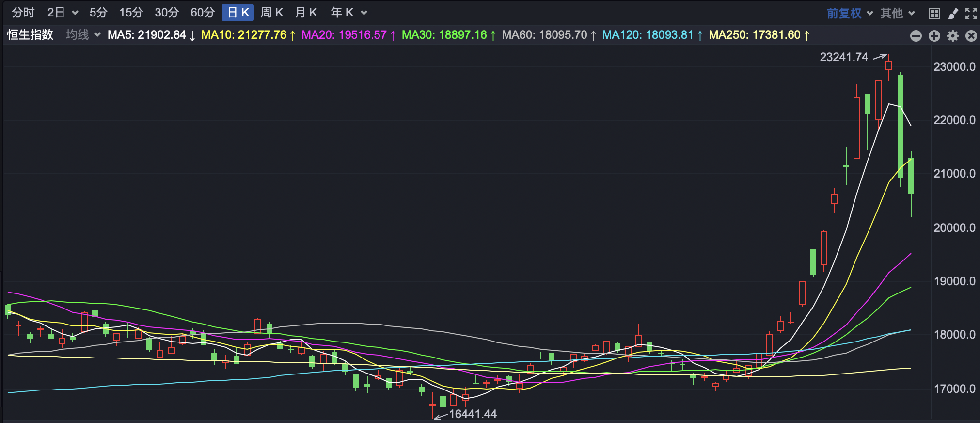Expand the 年K dropdown arrow
This screenshot has height=423, width=980.
pyautogui.click(x=364, y=13)
